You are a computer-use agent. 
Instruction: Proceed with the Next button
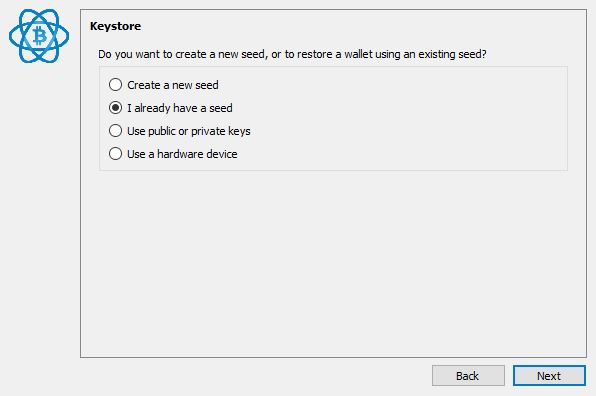[x=549, y=375]
